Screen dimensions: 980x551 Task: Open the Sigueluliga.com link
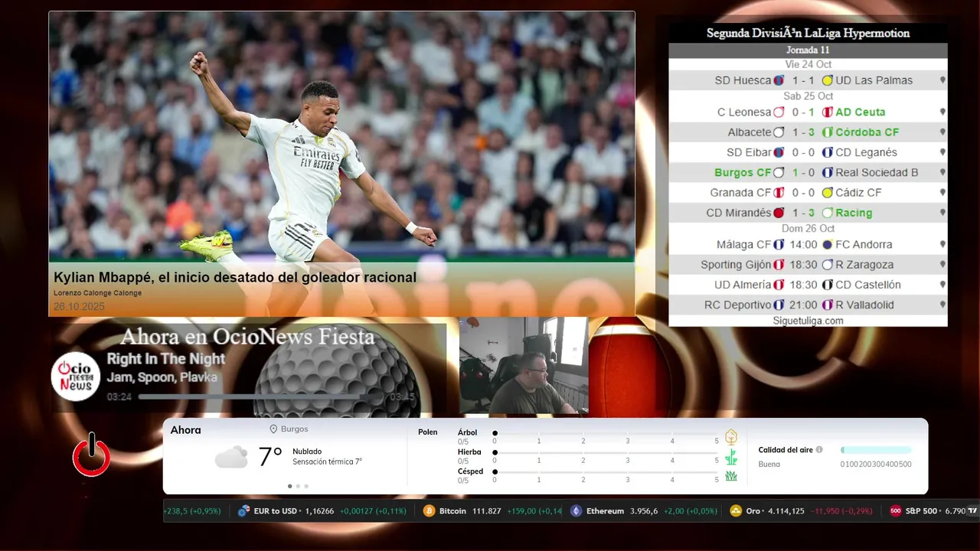(808, 321)
